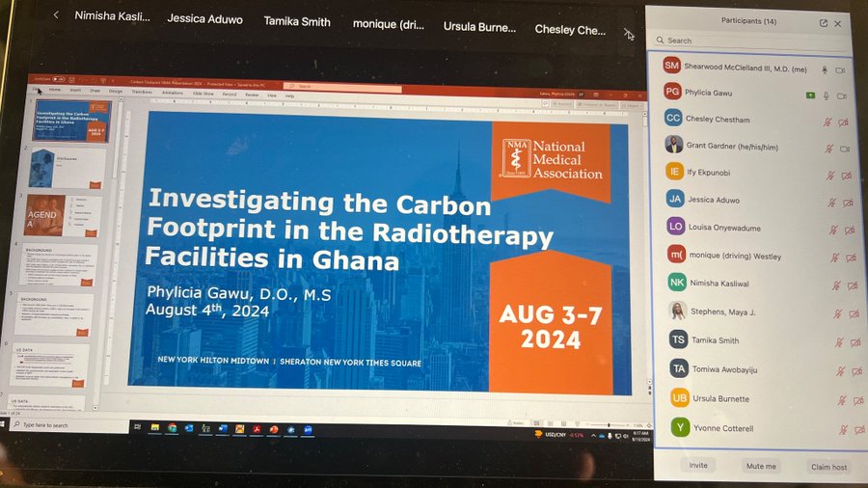Image resolution: width=868 pixels, height=488 pixels.
Task: Click Jessica Aduwo's camera-off icon in list
Action: [848, 203]
